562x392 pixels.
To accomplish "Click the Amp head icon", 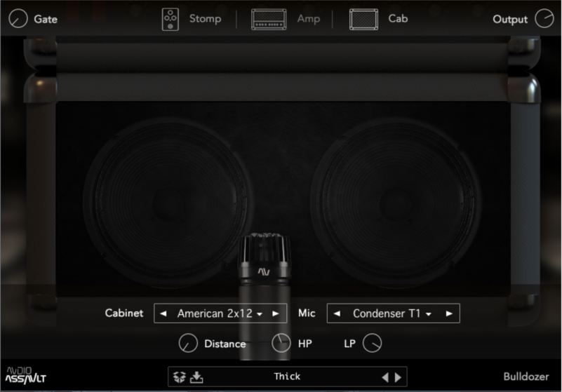I will [x=269, y=20].
